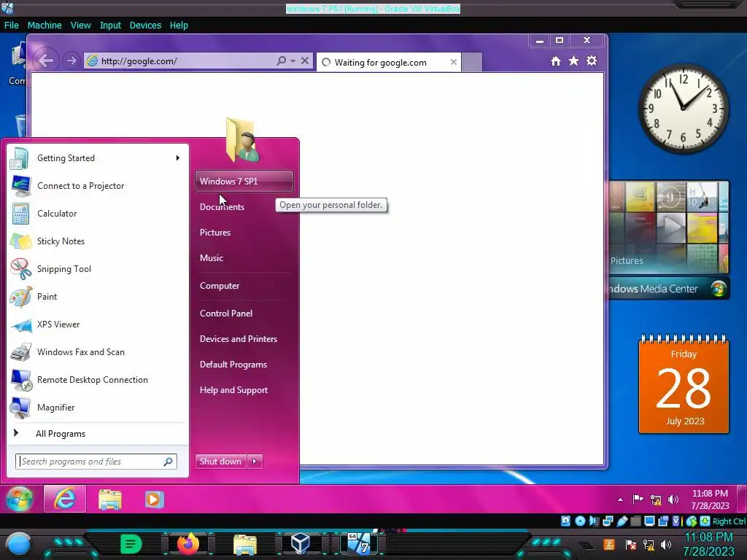Click Java update icon in host tray

[609, 544]
